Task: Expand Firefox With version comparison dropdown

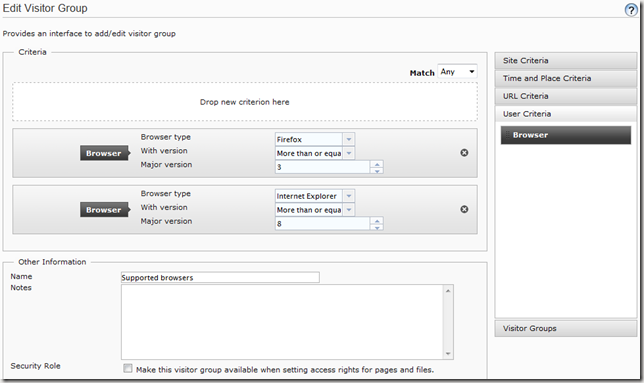Action: click(x=348, y=153)
